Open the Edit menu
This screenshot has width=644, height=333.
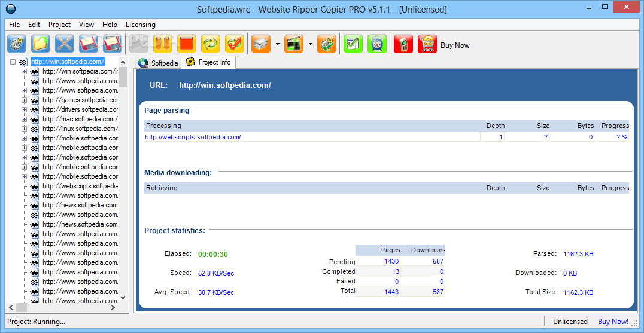[34, 25]
